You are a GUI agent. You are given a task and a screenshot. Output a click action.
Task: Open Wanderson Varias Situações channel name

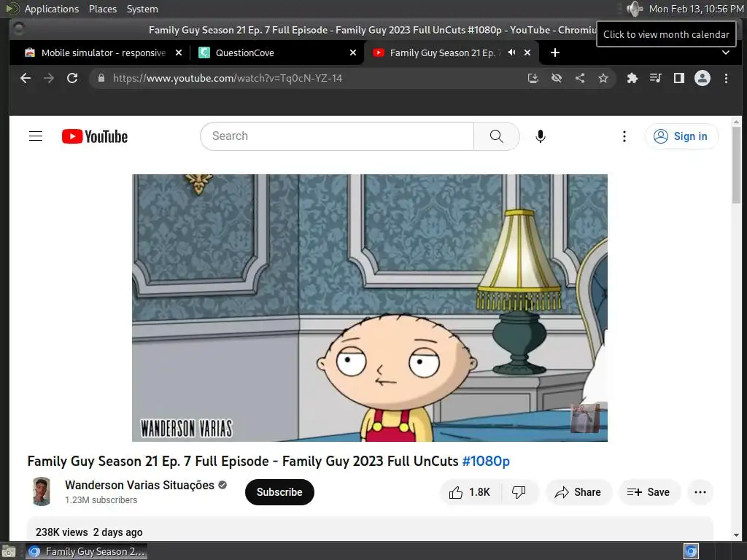[x=139, y=485]
